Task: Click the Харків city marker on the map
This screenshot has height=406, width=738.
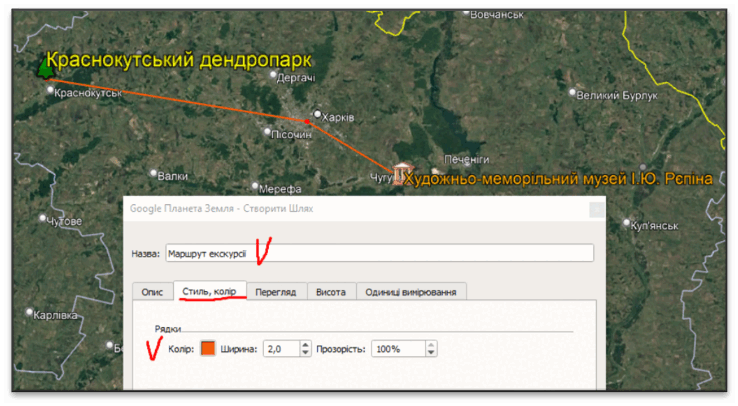Action: (317, 114)
